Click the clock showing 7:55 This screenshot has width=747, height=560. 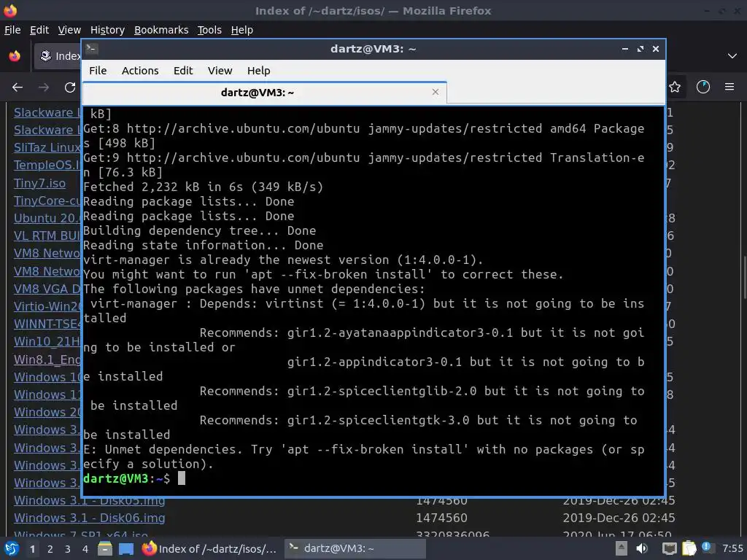pyautogui.click(x=732, y=548)
